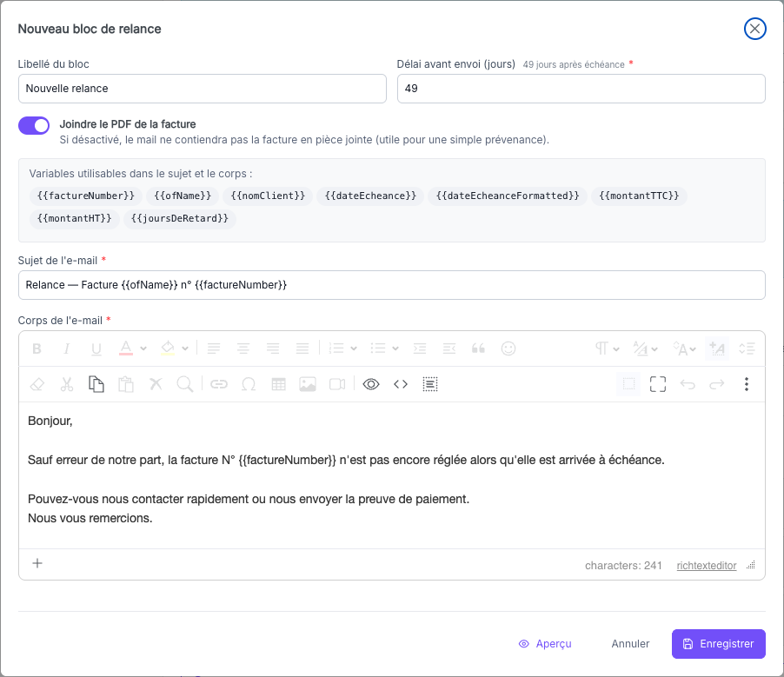Expand bulleted list style dropdown arrow
Viewport: 784px width, 677px height.
[395, 348]
